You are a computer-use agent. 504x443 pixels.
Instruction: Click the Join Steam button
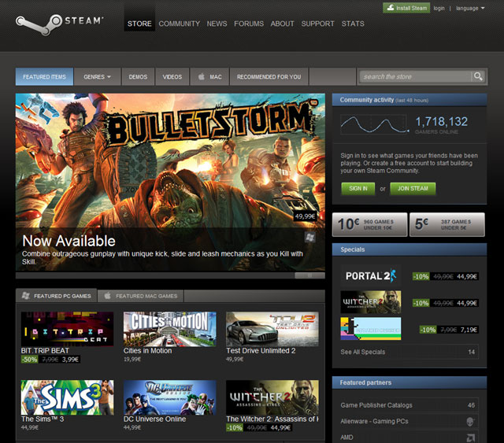click(x=413, y=189)
